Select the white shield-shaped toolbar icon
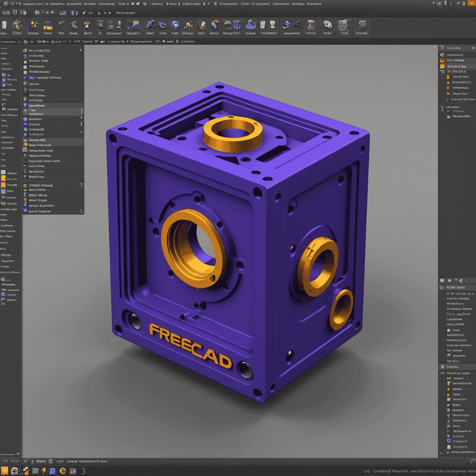The height and width of the screenshot is (476, 476). click(272, 24)
